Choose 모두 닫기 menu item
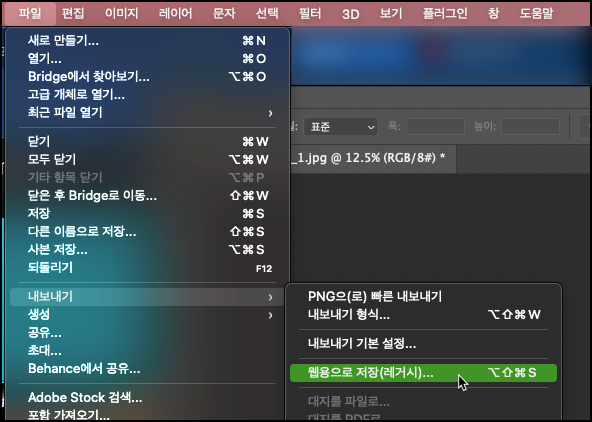This screenshot has width=592, height=422. click(147, 159)
